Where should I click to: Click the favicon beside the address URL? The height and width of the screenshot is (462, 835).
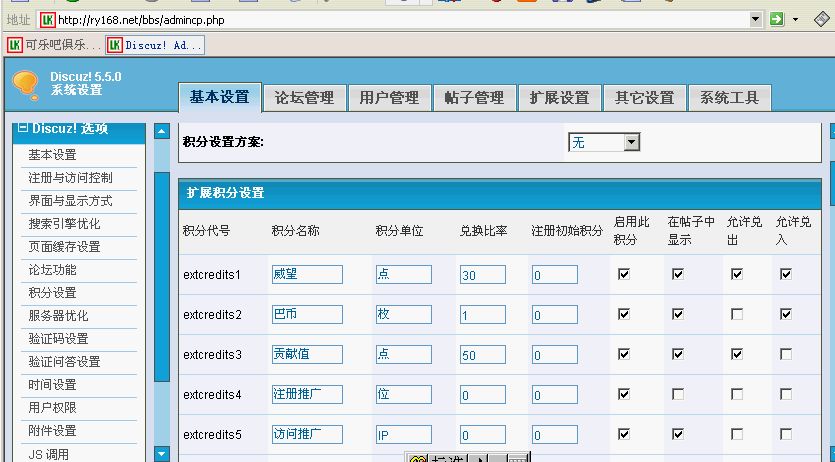pos(48,20)
